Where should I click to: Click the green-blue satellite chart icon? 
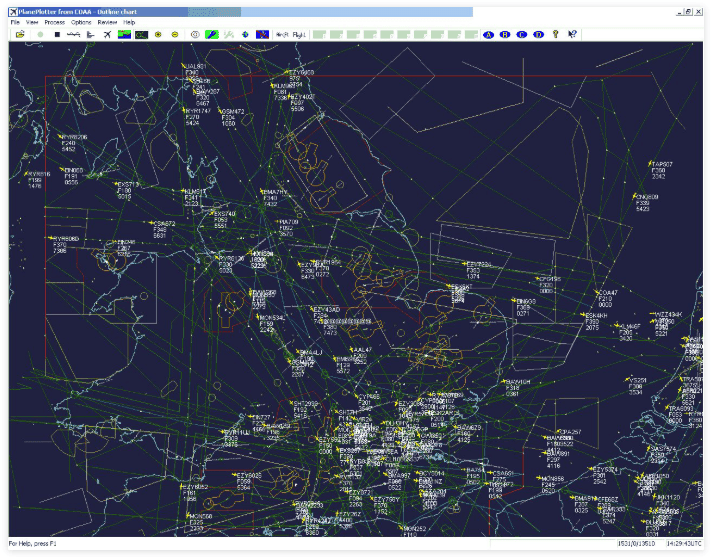124,34
